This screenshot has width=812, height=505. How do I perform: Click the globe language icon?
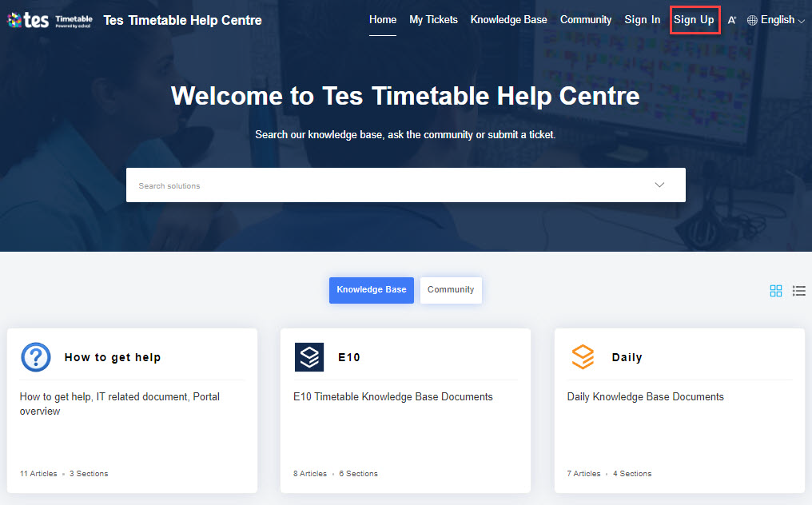[752, 20]
